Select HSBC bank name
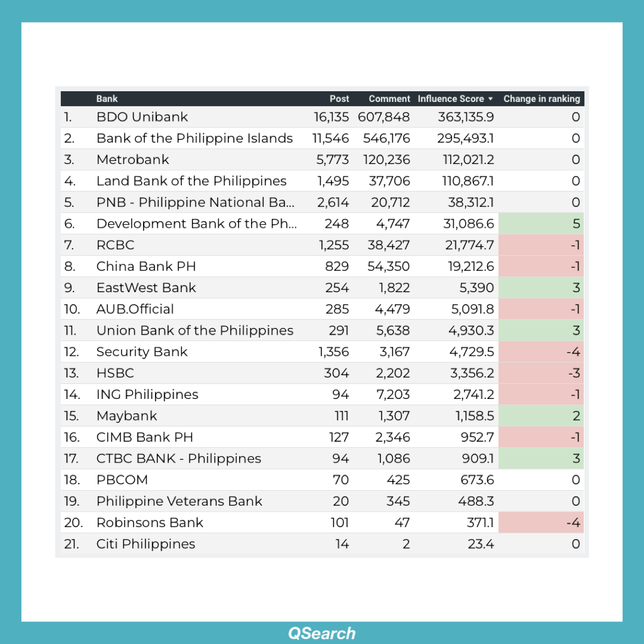The width and height of the screenshot is (644, 644). click(116, 373)
